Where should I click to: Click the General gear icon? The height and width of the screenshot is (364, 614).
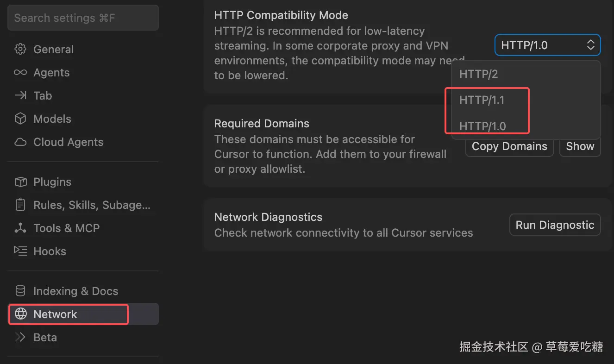coord(20,49)
